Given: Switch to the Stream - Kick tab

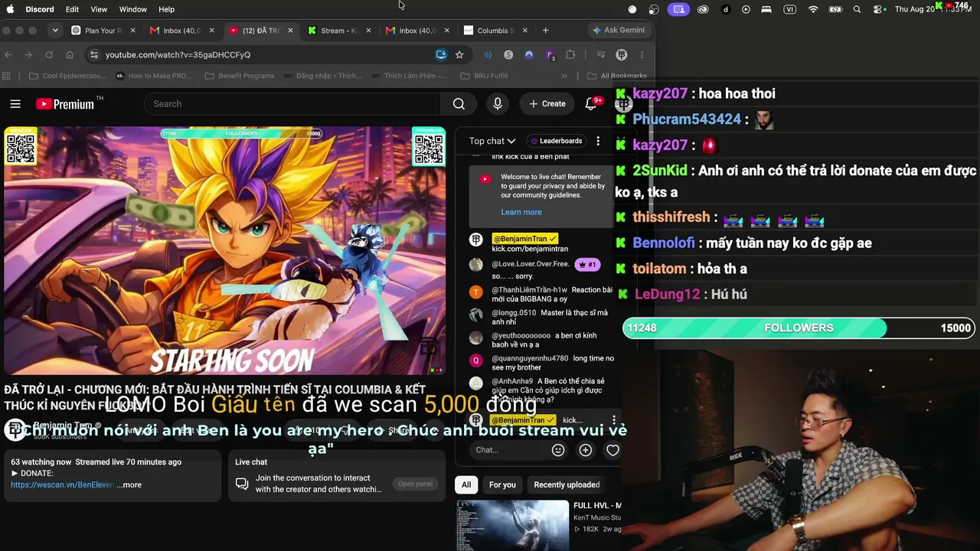Looking at the screenshot, I should 338,31.
